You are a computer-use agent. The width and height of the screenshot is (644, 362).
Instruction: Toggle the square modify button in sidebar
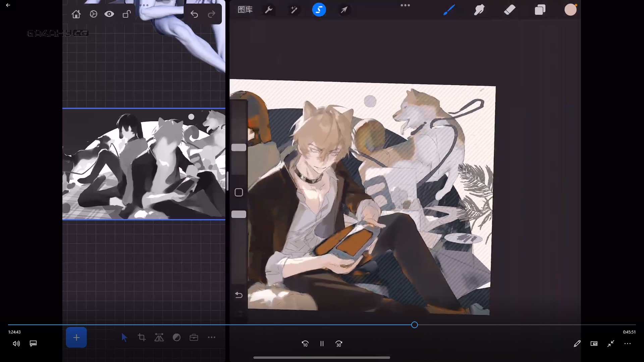tap(239, 192)
